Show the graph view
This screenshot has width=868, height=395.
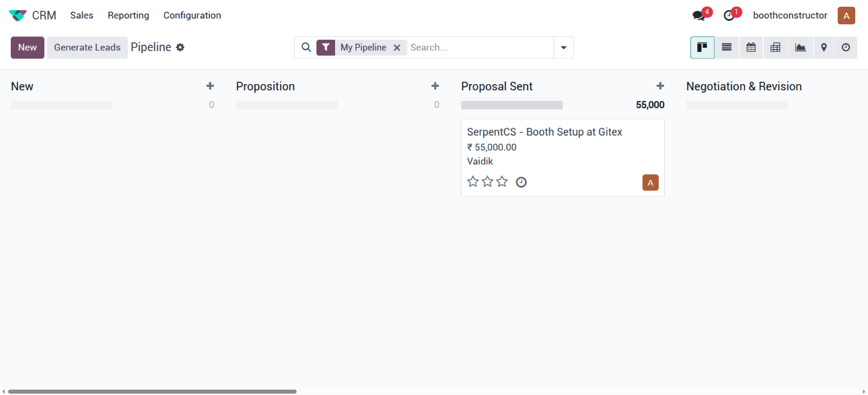pyautogui.click(x=800, y=48)
